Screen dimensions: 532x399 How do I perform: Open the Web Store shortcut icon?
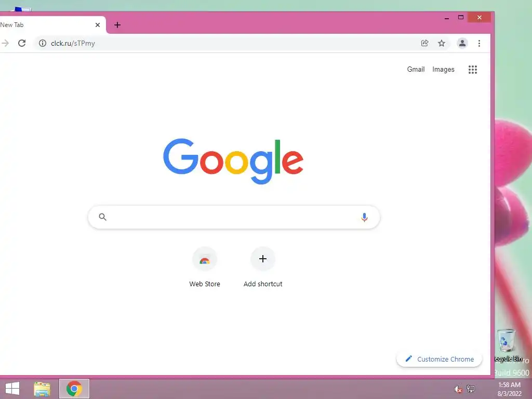click(205, 259)
